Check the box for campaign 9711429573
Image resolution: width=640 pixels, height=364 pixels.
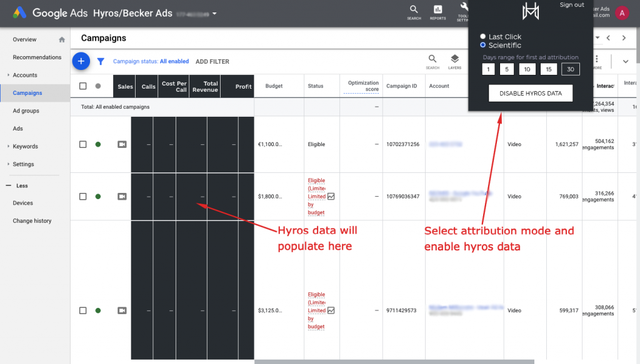click(x=83, y=310)
